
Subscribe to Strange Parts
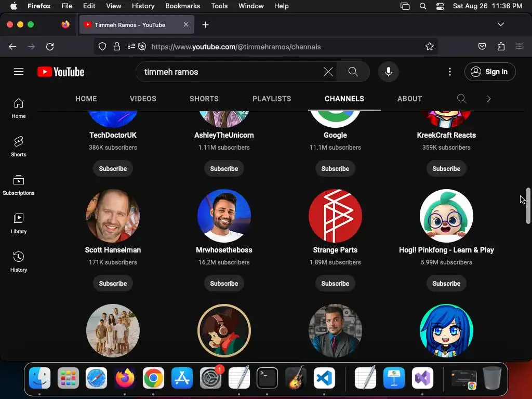click(335, 283)
